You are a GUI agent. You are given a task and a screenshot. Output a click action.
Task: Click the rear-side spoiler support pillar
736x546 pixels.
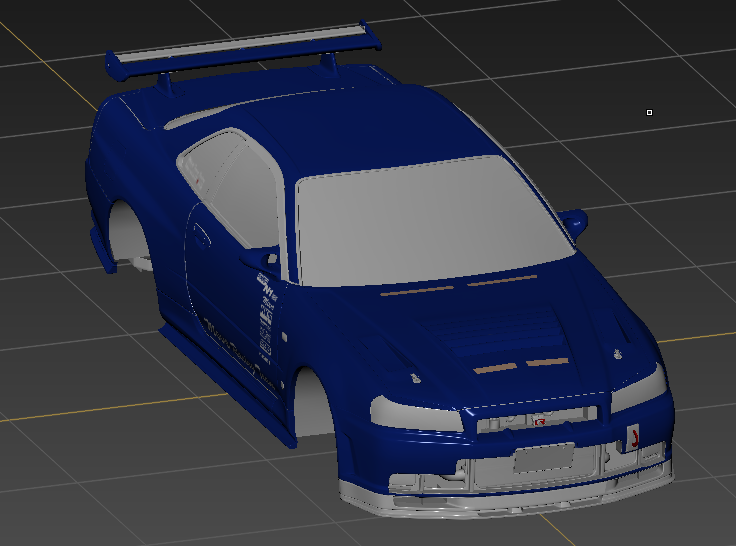click(x=166, y=85)
